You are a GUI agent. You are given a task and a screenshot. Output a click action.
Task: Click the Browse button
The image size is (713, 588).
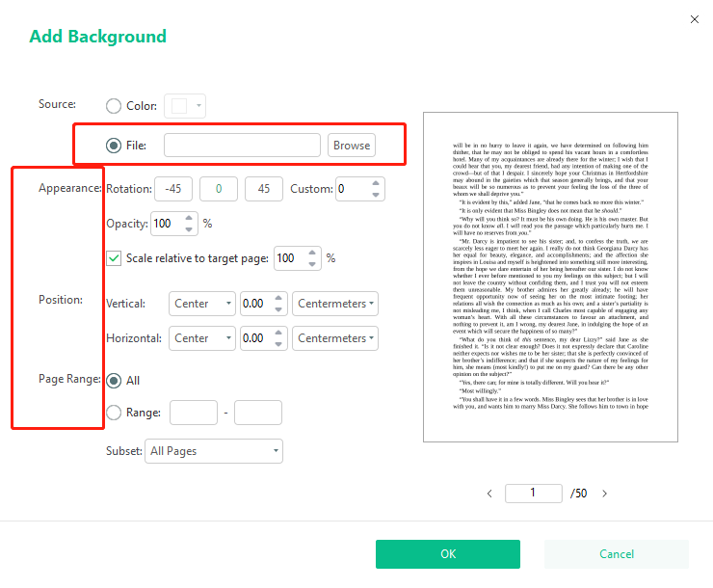click(x=351, y=146)
